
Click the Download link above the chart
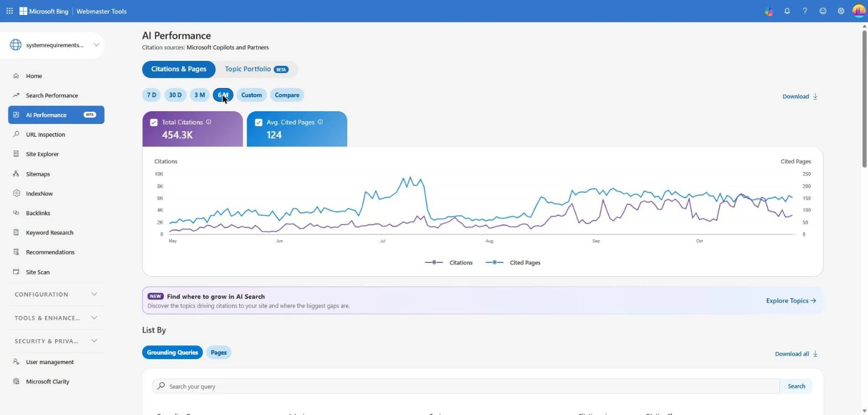800,96
